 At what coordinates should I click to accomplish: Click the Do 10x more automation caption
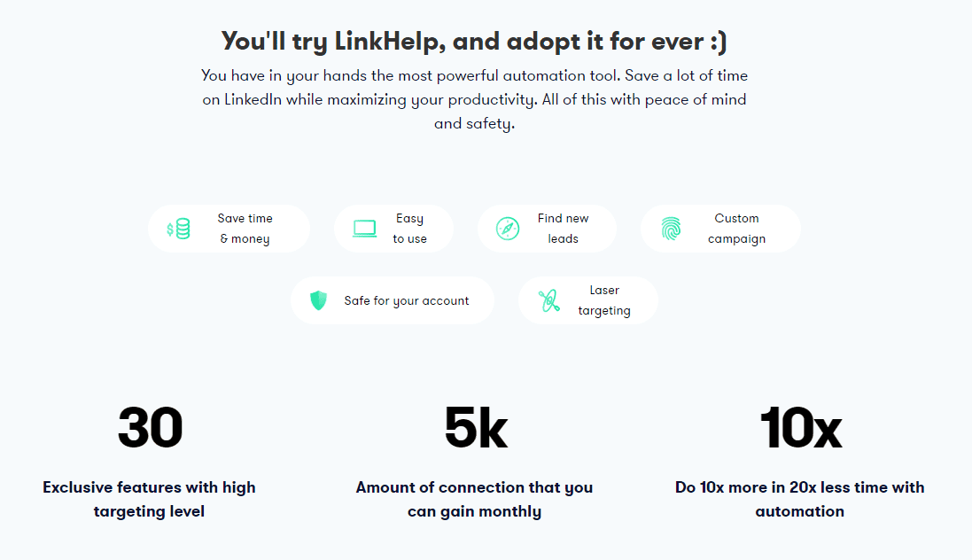[x=800, y=499]
